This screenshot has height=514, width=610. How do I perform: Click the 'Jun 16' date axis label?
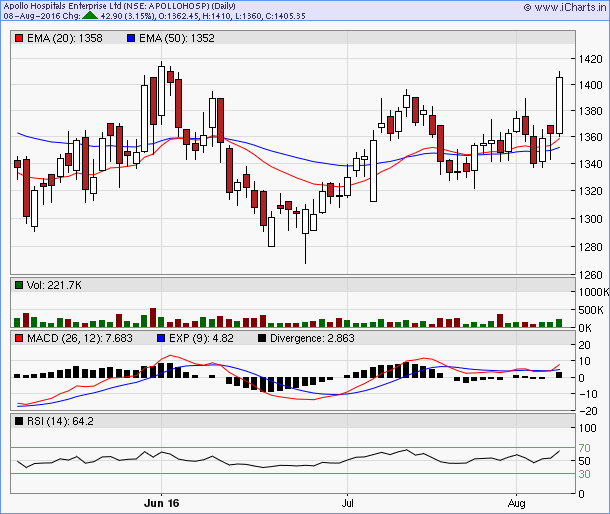point(161,503)
